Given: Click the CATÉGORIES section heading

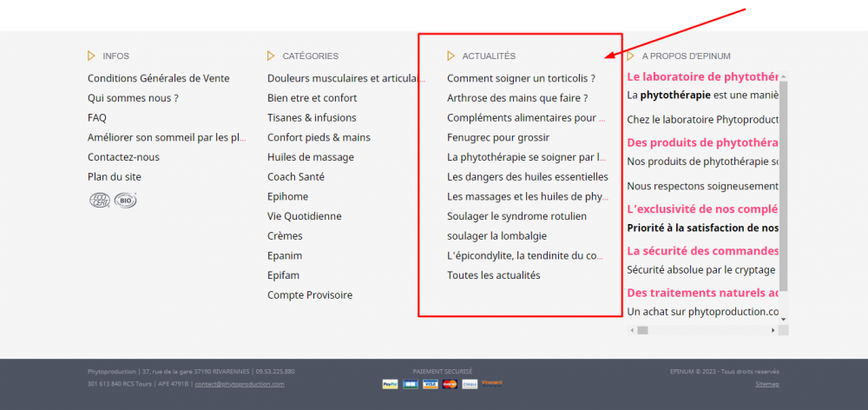Looking at the screenshot, I should [311, 56].
